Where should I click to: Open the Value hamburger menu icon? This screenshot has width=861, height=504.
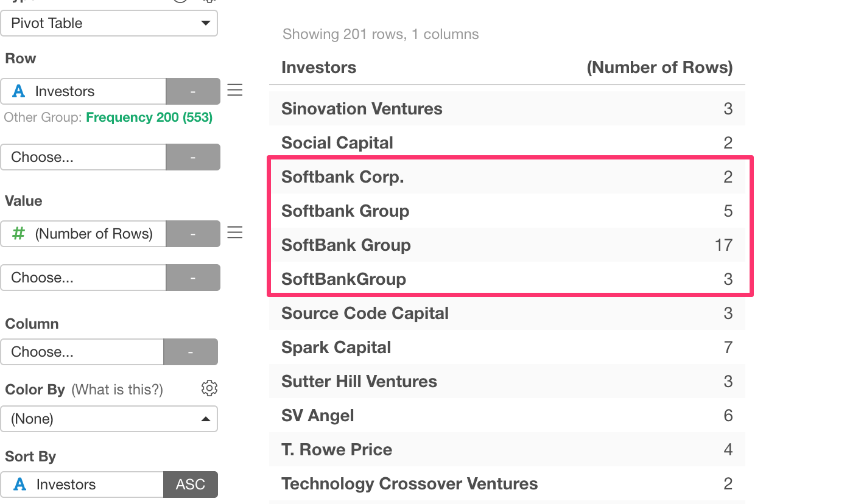tap(235, 233)
